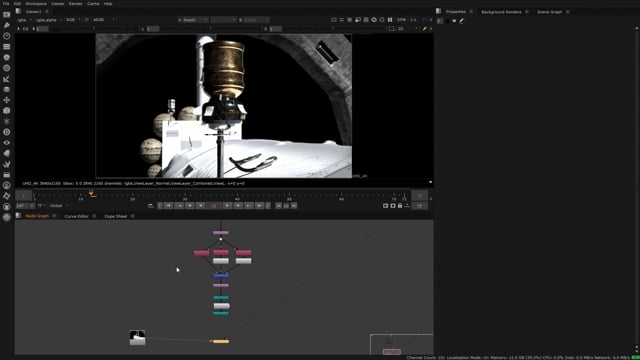Open the frame rate 24 dropdown
The height and width of the screenshot is (360, 640).
[25, 206]
